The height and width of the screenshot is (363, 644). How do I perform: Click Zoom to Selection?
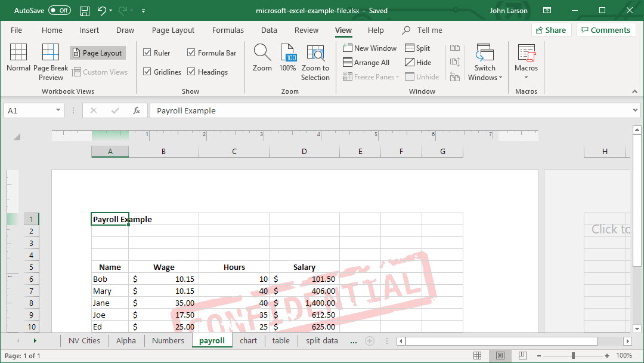[315, 62]
